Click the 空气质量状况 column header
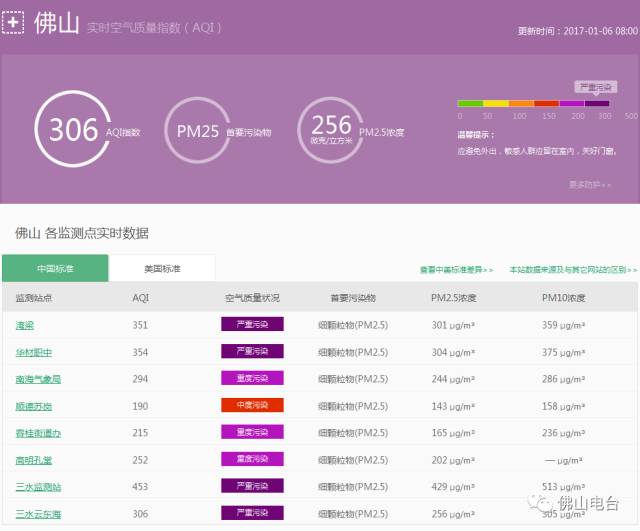The image size is (640, 531). [x=252, y=298]
